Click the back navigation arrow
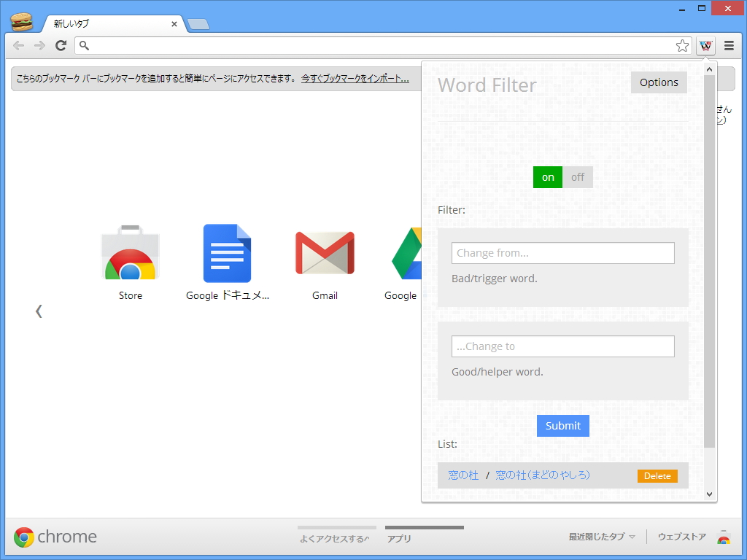 (x=18, y=45)
